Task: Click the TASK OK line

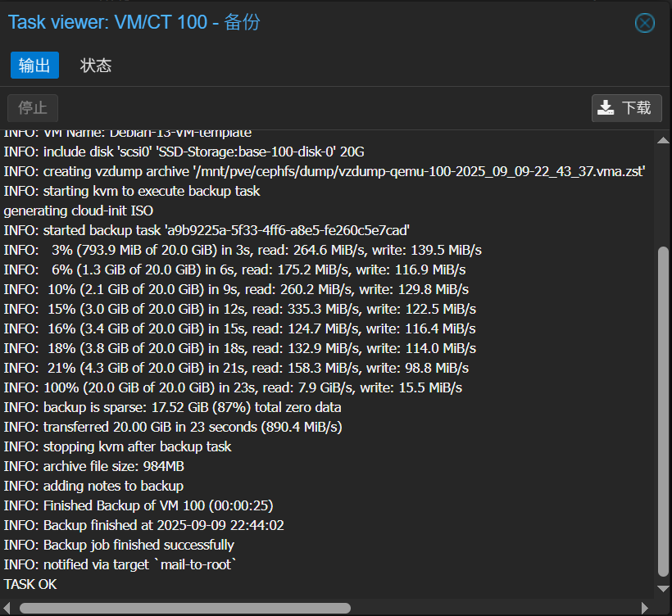Action: pos(30,584)
